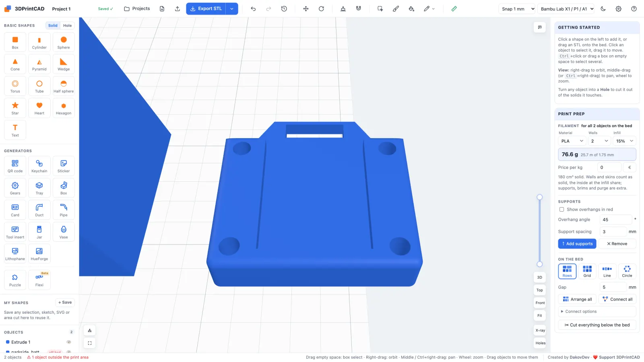Select the move tool in toolbar
Screen dimensions: 644x362
(x=306, y=9)
